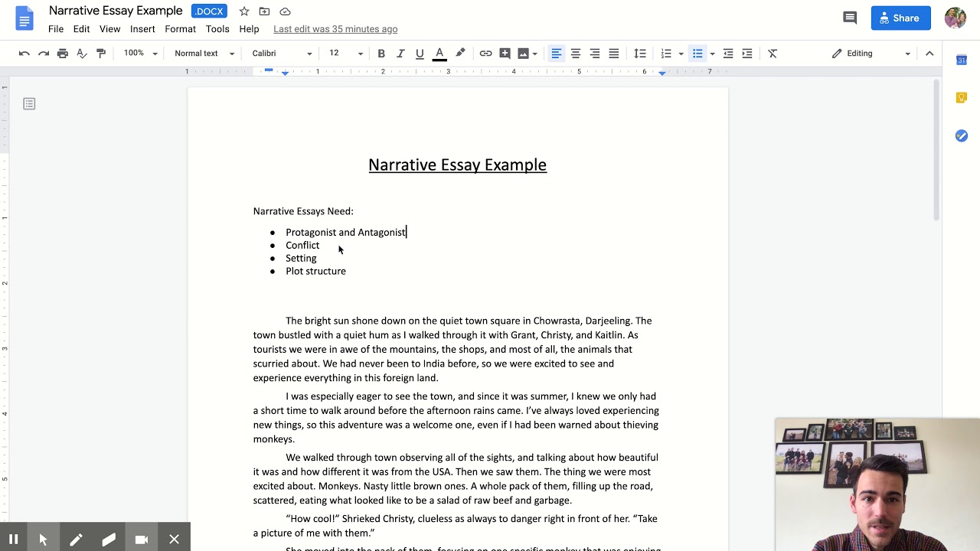This screenshot has width=980, height=551.
Task: Expand the insert image dropdown arrow
Action: tap(534, 54)
